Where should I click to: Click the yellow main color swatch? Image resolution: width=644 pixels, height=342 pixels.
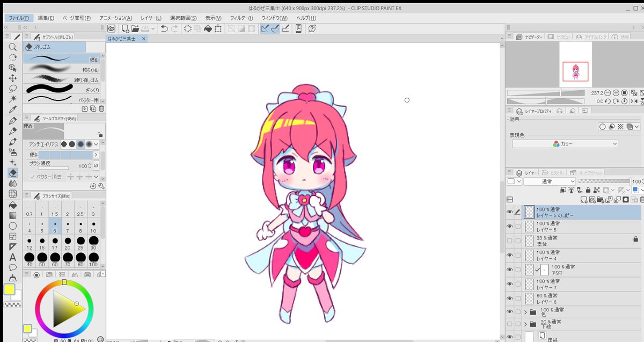point(10,290)
